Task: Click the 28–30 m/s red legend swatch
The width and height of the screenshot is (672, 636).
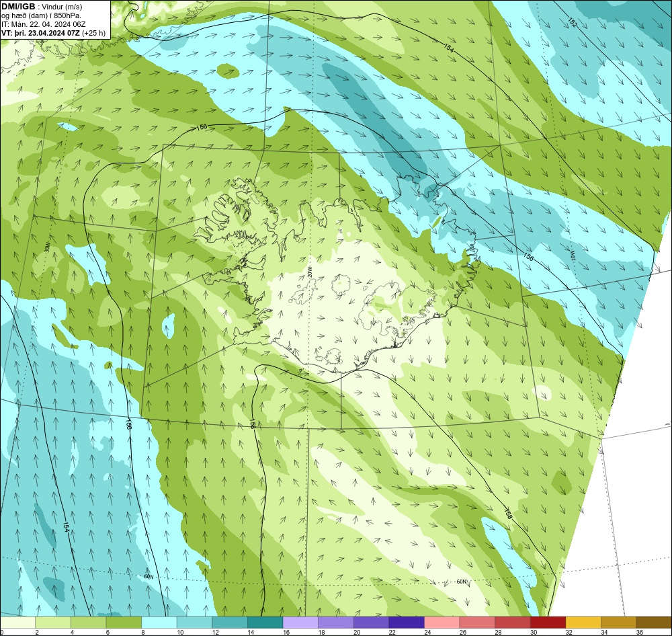Action: pos(513,623)
